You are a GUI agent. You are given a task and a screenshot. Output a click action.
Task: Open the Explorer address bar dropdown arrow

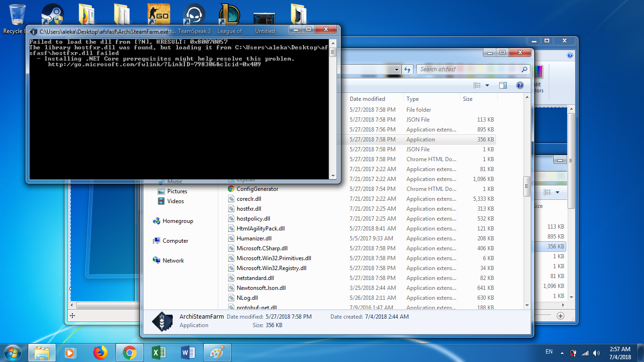396,69
